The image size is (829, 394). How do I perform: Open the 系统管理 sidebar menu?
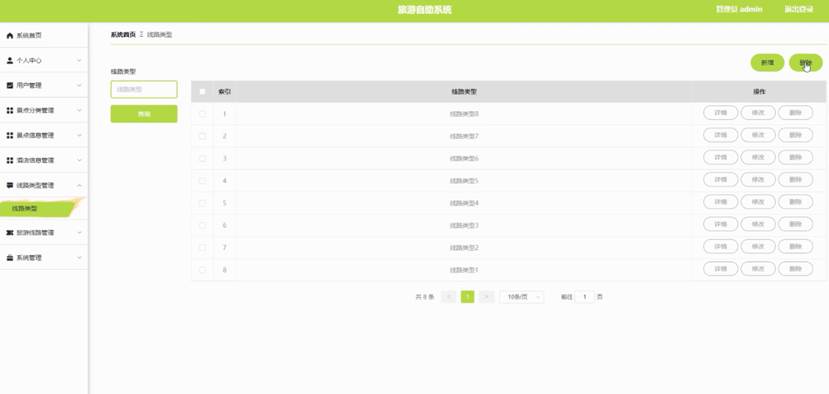(44, 258)
